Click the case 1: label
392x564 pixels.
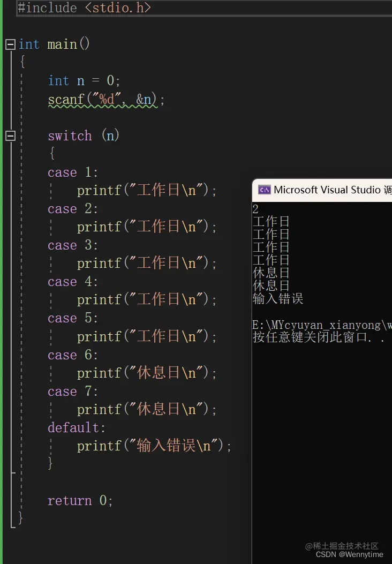73,172
